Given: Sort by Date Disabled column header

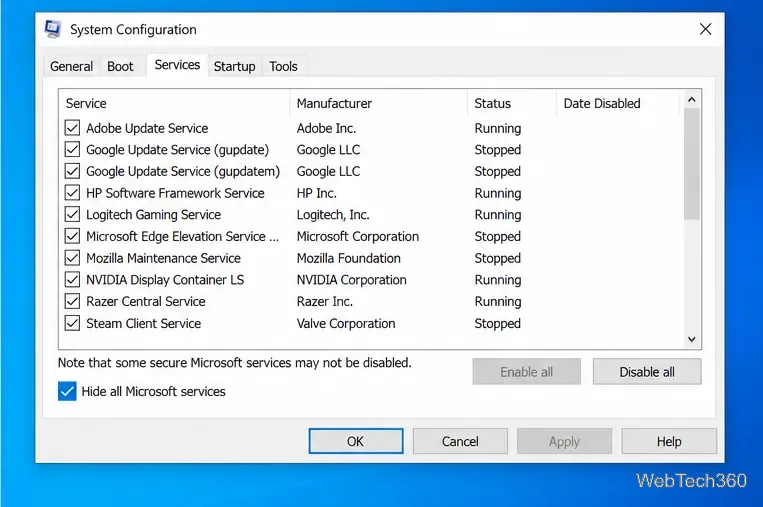Looking at the screenshot, I should (618, 103).
